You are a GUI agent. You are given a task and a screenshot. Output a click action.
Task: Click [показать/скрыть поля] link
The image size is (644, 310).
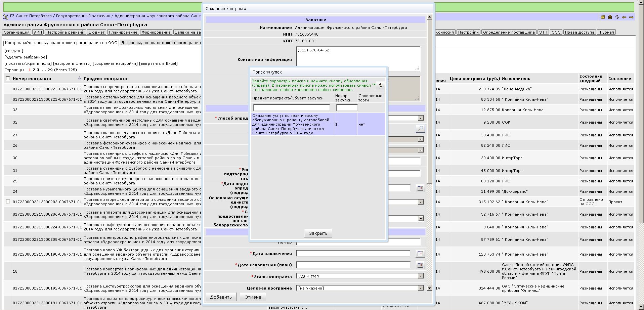(28, 63)
